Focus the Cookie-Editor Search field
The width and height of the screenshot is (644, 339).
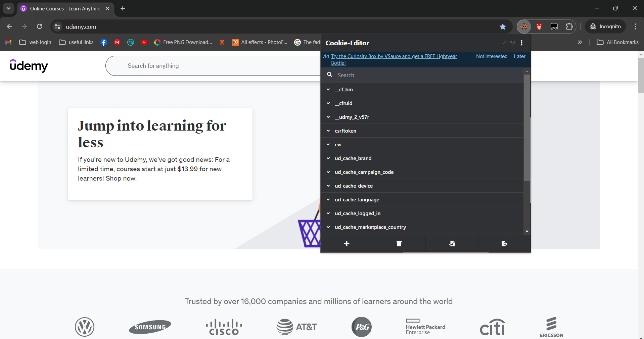422,75
